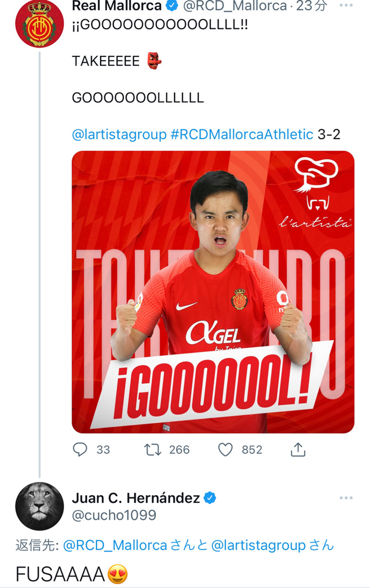Open the ¡GOOOOOOL! player image
The height and width of the screenshot is (588, 370).
tap(213, 292)
